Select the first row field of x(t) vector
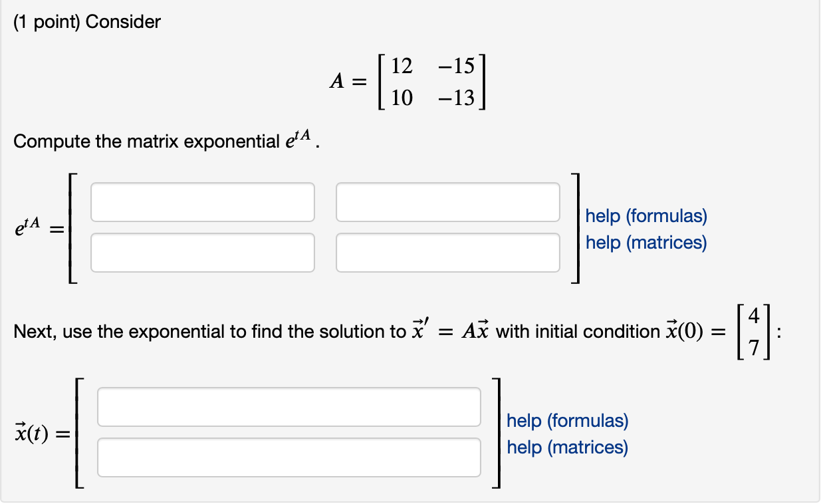This screenshot has width=823, height=504. [289, 407]
